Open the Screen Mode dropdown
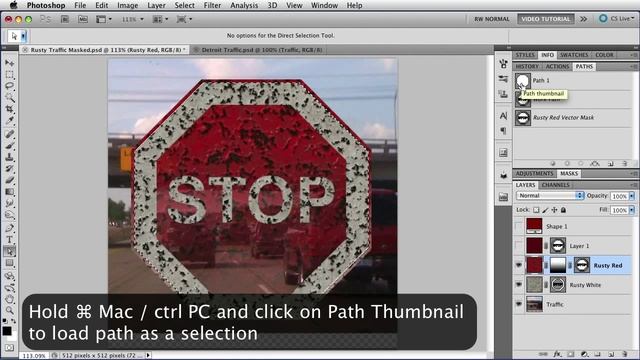 (184, 19)
